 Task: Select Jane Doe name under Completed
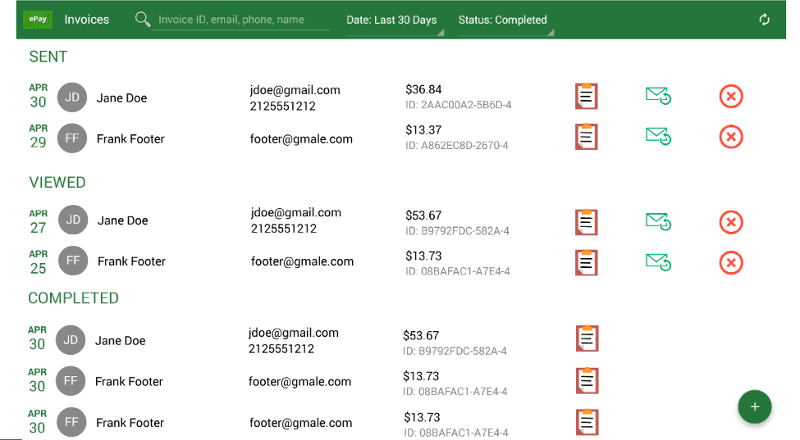tap(120, 340)
